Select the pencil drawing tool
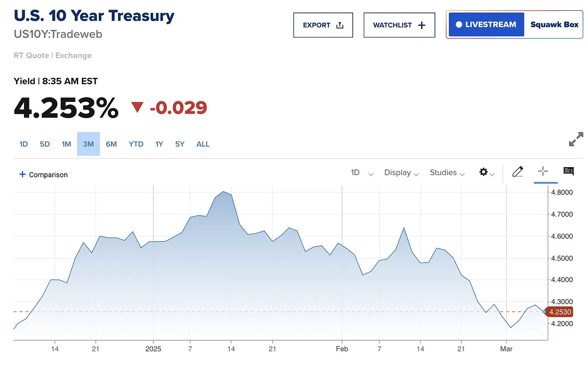The height and width of the screenshot is (368, 588). point(518,172)
